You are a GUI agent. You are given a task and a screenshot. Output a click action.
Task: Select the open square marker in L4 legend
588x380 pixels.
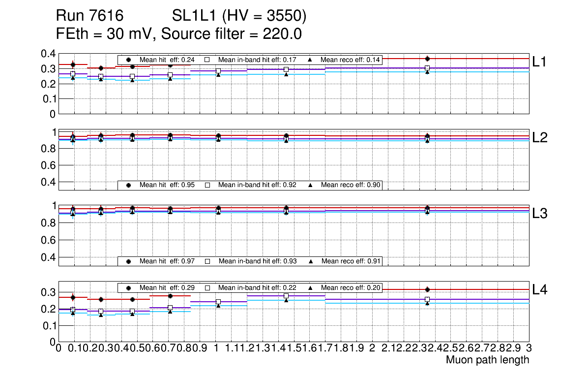pyautogui.click(x=207, y=287)
